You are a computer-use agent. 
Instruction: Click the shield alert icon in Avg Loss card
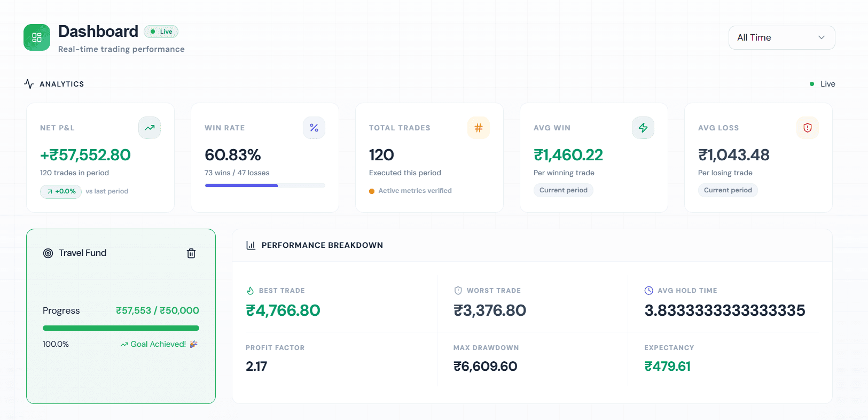(808, 128)
